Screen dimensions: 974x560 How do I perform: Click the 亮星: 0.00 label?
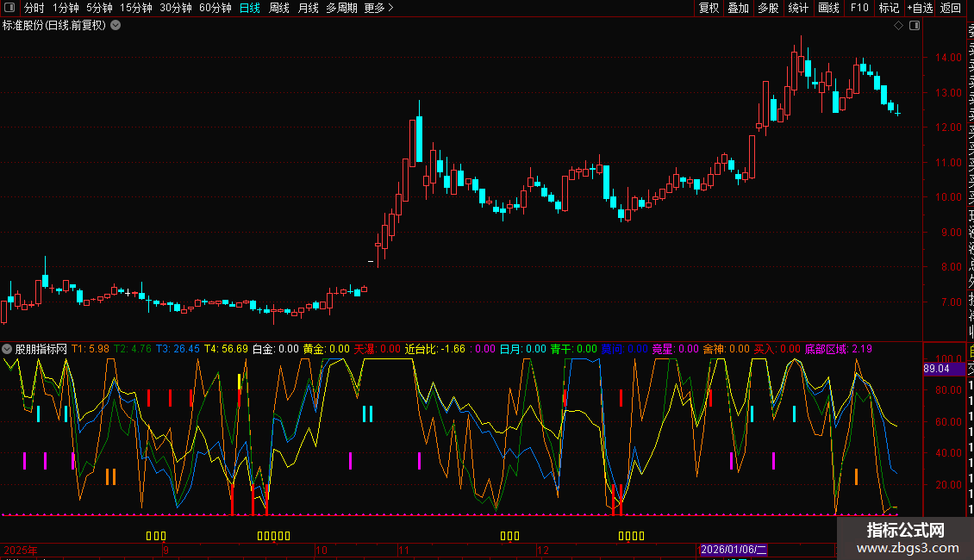pyautogui.click(x=676, y=350)
